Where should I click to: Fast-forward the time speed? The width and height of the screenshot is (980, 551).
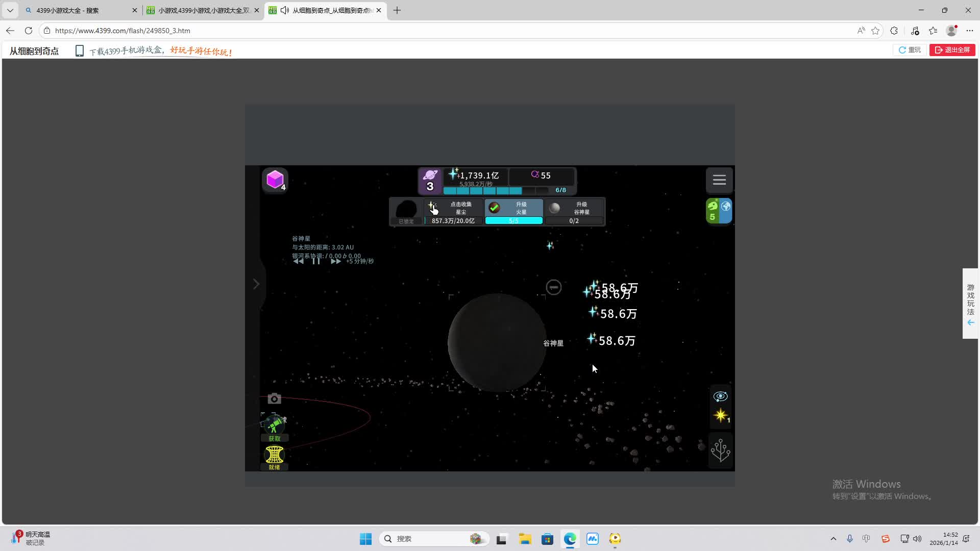pyautogui.click(x=335, y=261)
